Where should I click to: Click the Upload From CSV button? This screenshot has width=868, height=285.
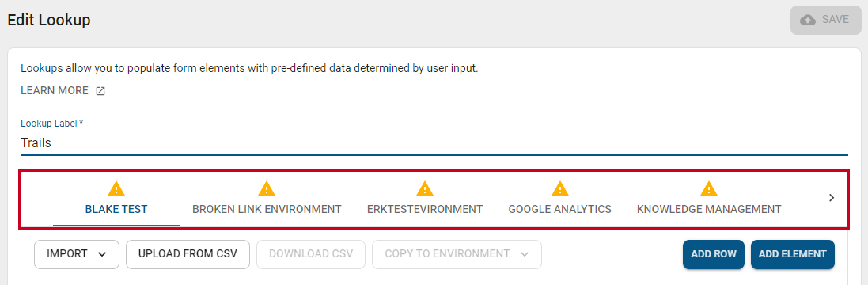click(188, 254)
